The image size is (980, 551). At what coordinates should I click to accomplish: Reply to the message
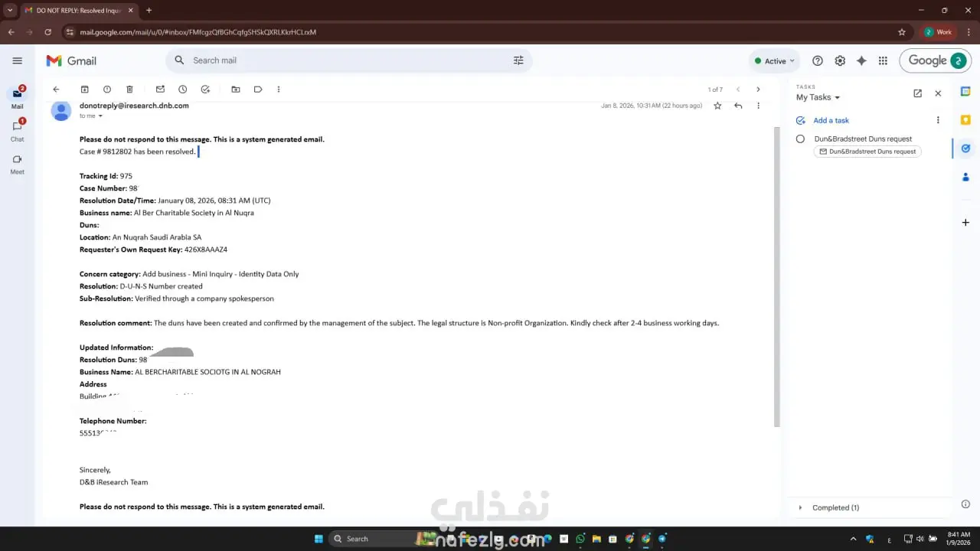click(738, 106)
